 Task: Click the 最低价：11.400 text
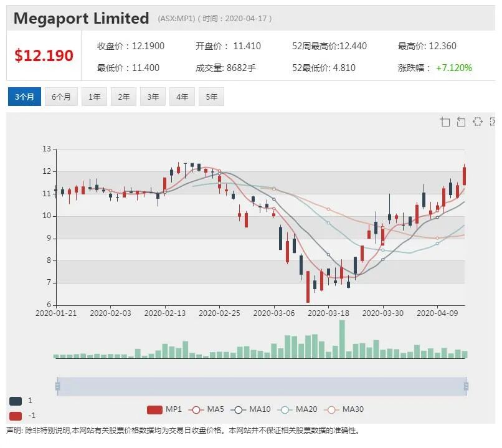tap(128, 68)
